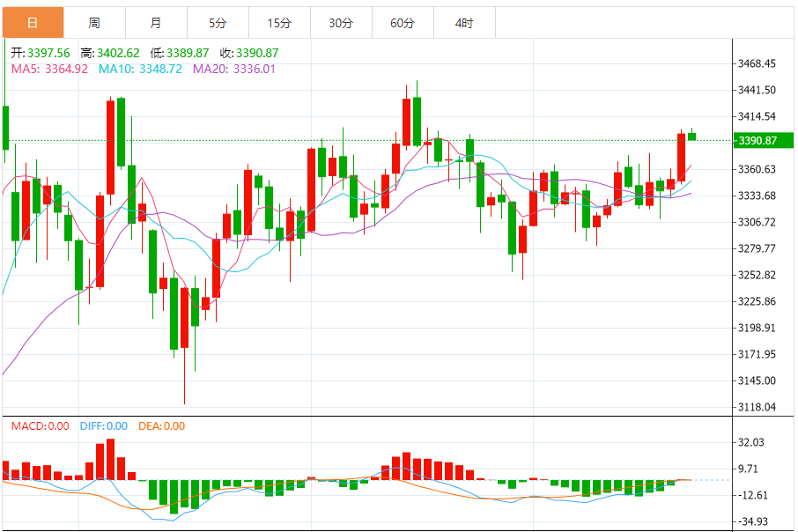The height and width of the screenshot is (532, 798).
Task: Click the MACD value label
Action: (x=40, y=426)
